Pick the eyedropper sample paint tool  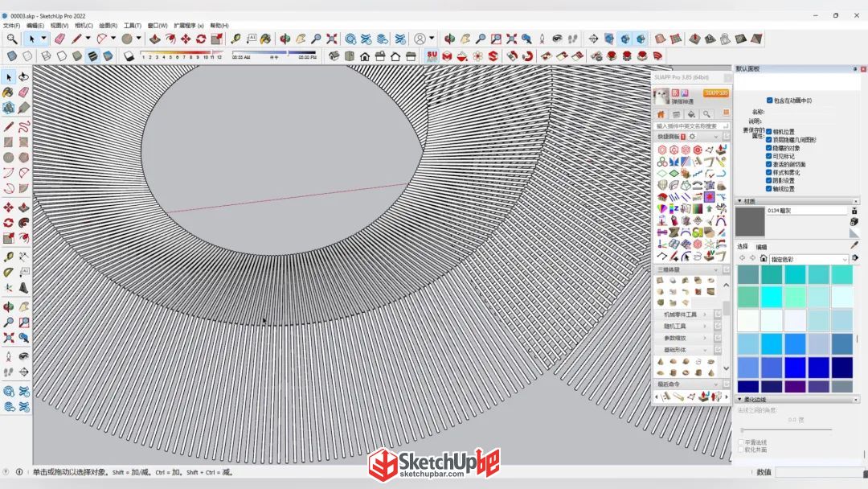[854, 244]
